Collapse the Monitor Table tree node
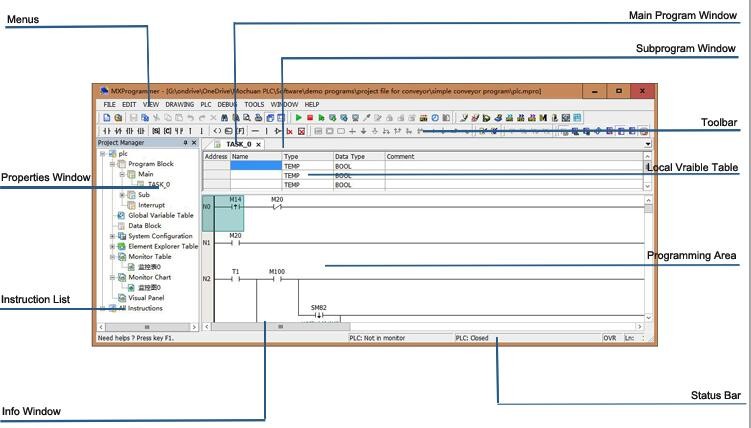The image size is (751, 428). (x=113, y=257)
